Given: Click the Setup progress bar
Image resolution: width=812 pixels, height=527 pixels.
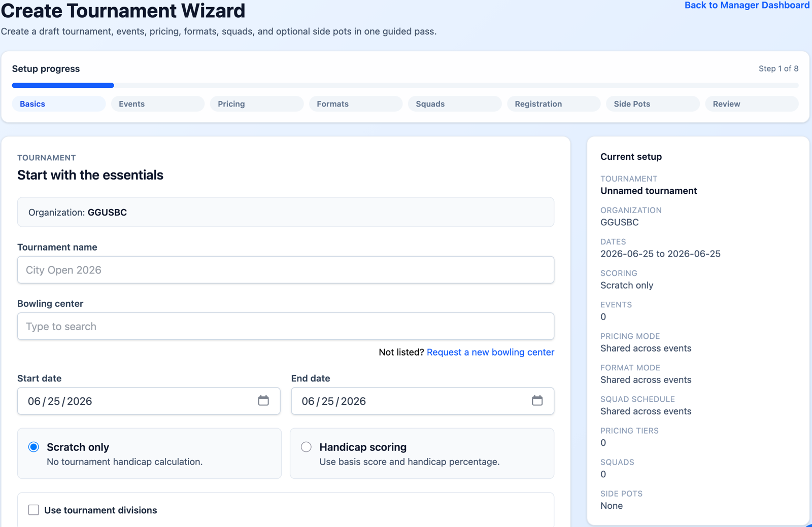Looking at the screenshot, I should (x=405, y=85).
